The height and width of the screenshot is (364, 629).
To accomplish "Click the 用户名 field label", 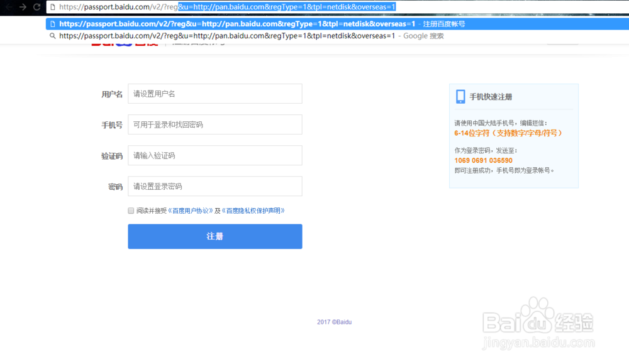I will 112,94.
